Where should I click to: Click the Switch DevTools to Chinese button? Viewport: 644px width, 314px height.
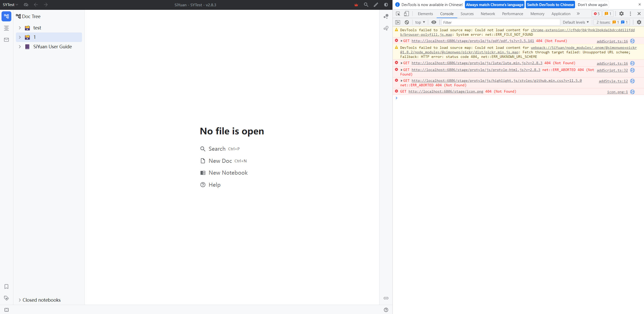[550, 5]
